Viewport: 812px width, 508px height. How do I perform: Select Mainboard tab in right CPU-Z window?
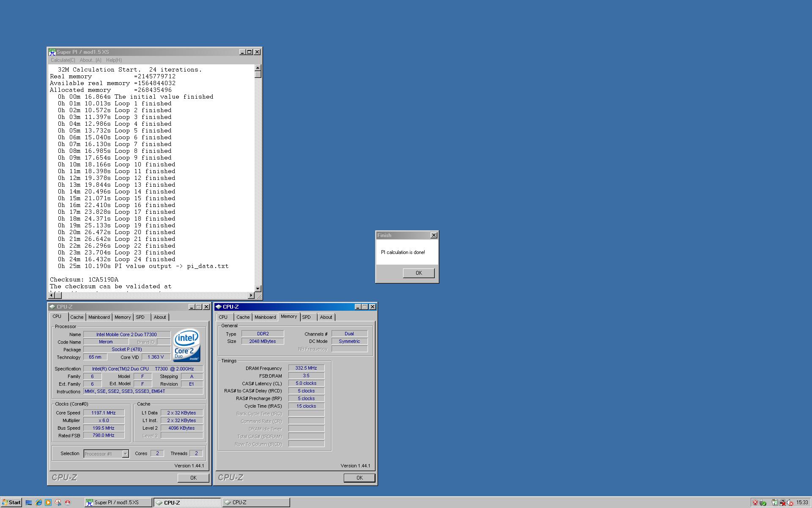pos(265,317)
